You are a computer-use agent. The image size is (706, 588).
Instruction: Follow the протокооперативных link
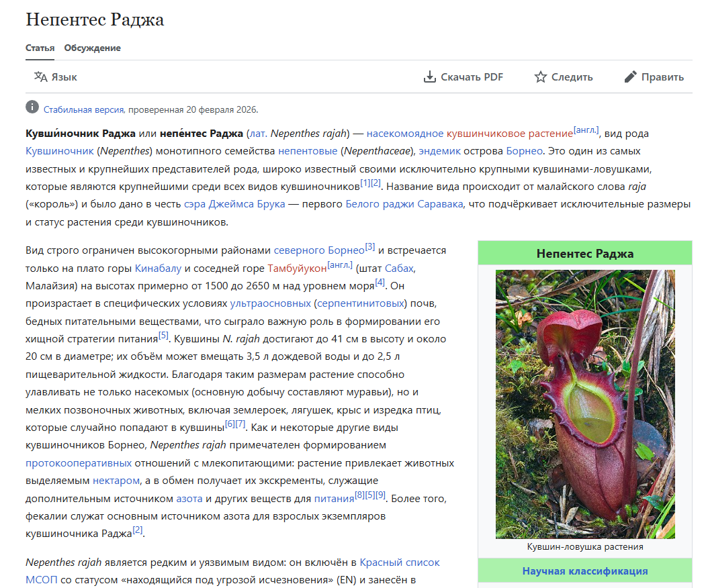pyautogui.click(x=79, y=463)
